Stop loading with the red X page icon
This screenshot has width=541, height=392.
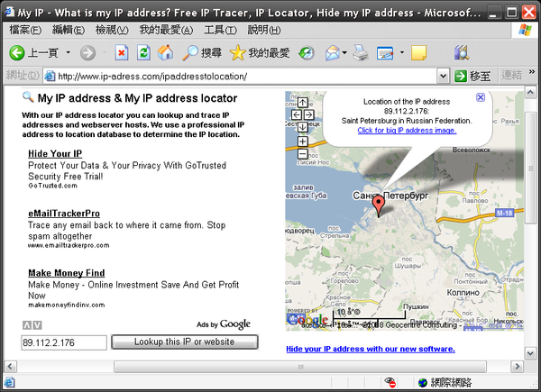point(122,53)
